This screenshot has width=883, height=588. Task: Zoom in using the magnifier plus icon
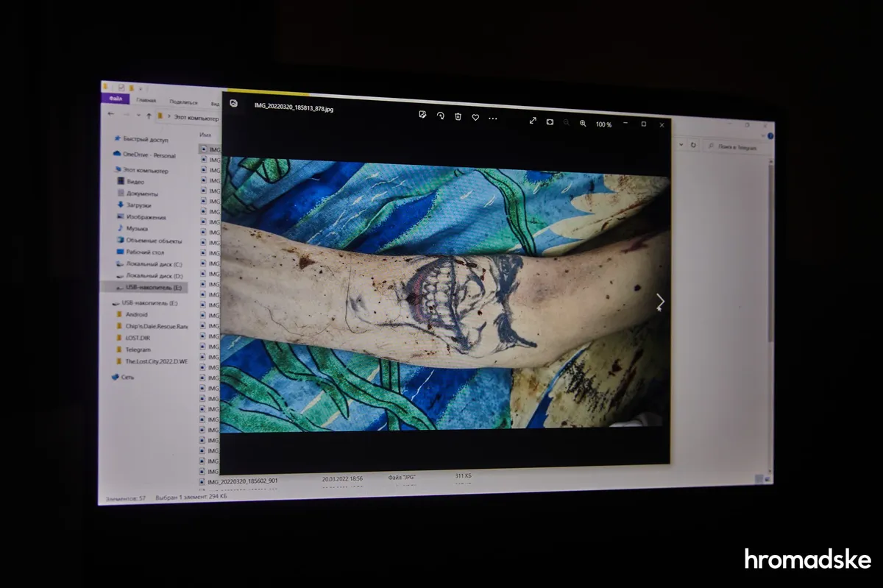pos(583,124)
